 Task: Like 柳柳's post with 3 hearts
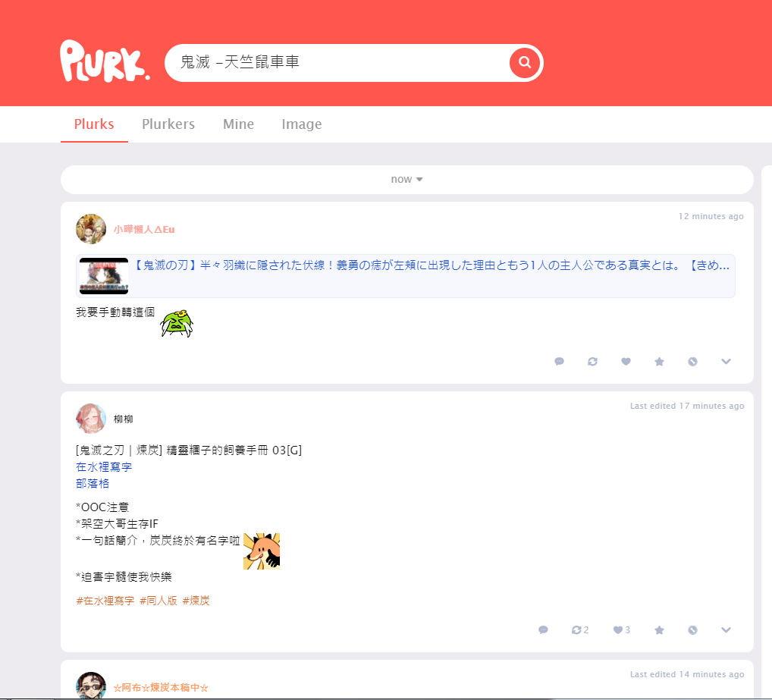(621, 629)
